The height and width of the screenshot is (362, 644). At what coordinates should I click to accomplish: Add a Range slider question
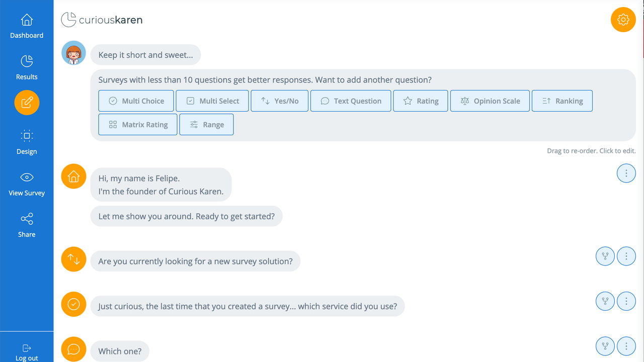206,125
